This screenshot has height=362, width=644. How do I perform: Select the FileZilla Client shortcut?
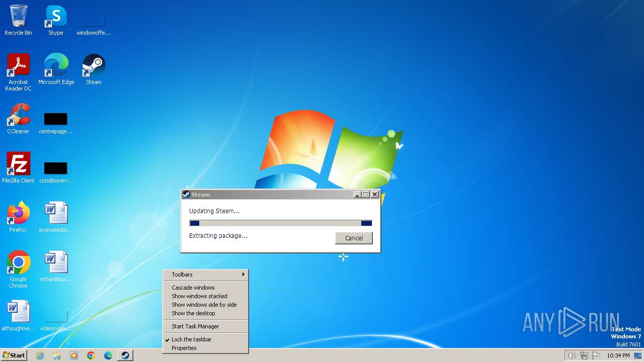18,168
